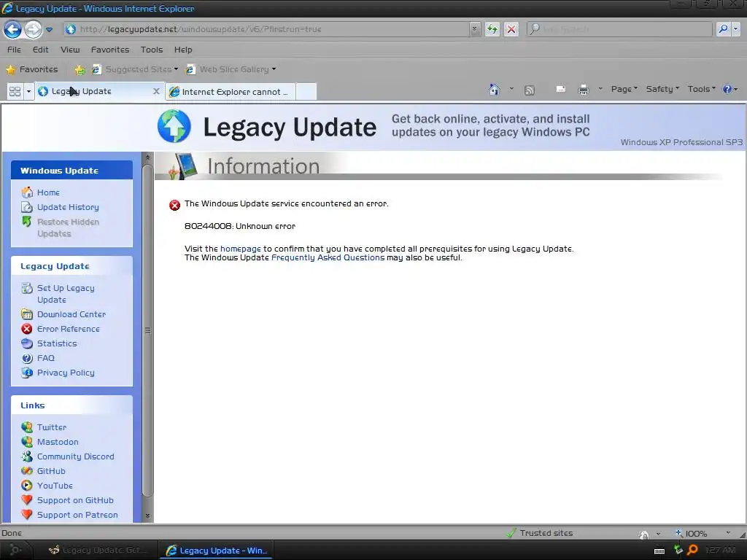Click Restore Hidden Updates link

[68, 227]
